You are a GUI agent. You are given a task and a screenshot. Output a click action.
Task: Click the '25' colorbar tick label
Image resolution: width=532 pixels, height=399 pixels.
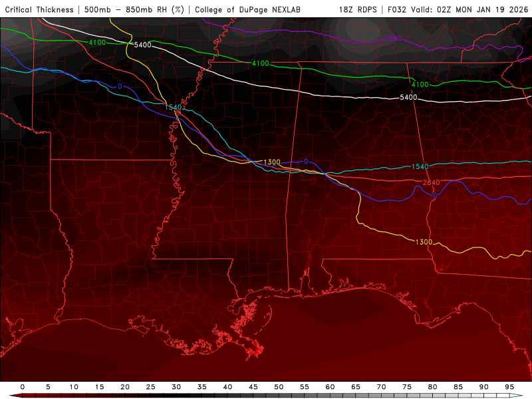[151, 387]
